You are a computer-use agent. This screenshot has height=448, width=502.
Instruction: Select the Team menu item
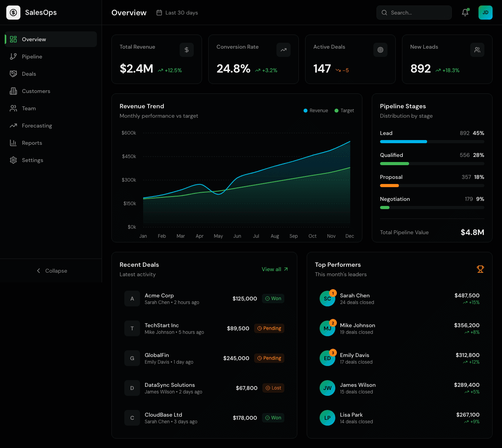coord(29,108)
